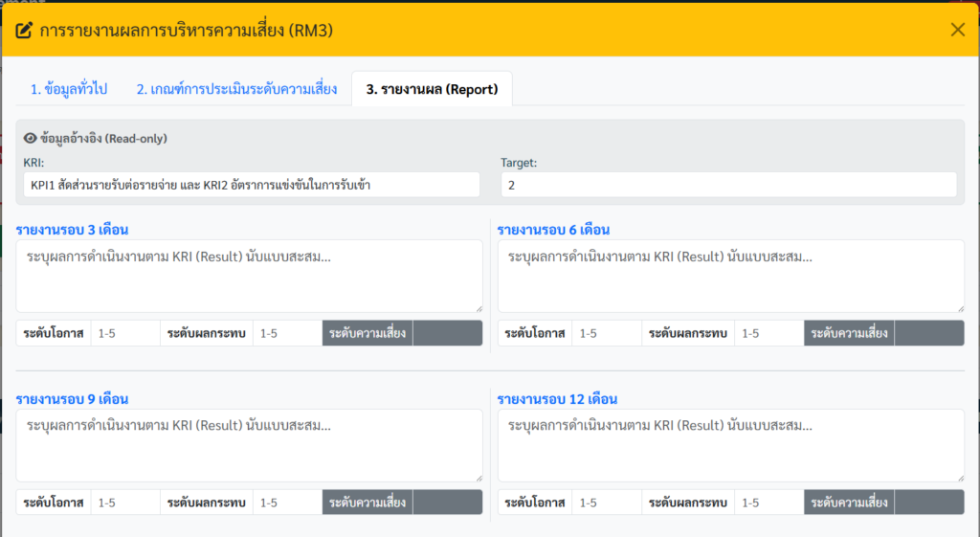Image resolution: width=980 pixels, height=537 pixels.
Task: Click ระดับผลกระทบ input for 6-month report
Action: [768, 333]
